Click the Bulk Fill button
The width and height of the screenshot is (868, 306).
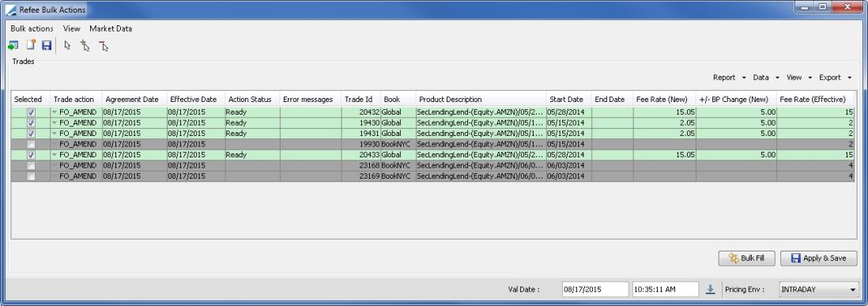(x=747, y=258)
